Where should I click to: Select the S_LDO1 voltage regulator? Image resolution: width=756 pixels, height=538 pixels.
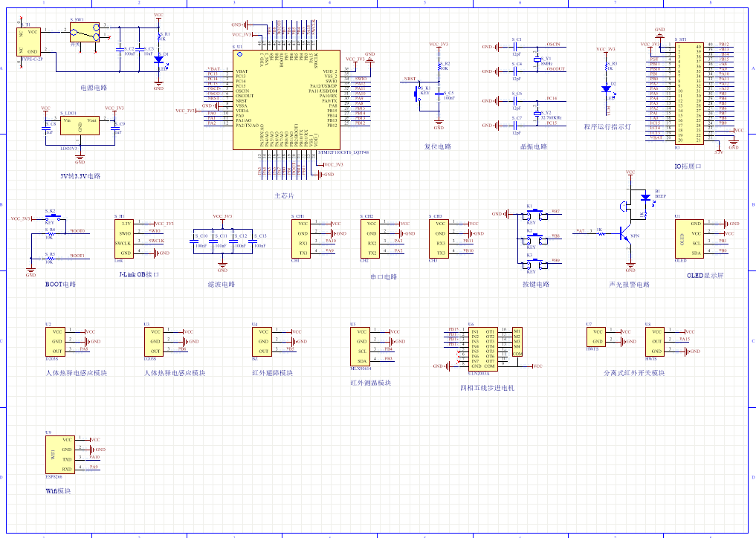[80, 127]
